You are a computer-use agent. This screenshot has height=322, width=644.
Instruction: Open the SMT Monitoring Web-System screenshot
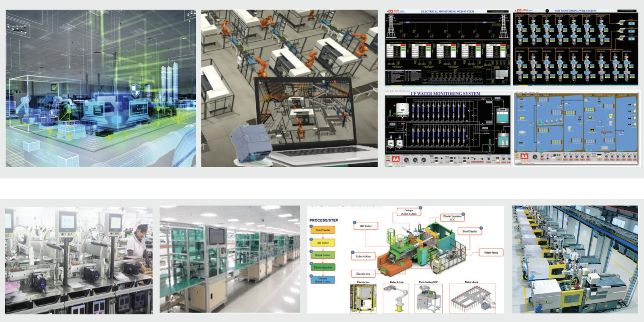(575, 47)
